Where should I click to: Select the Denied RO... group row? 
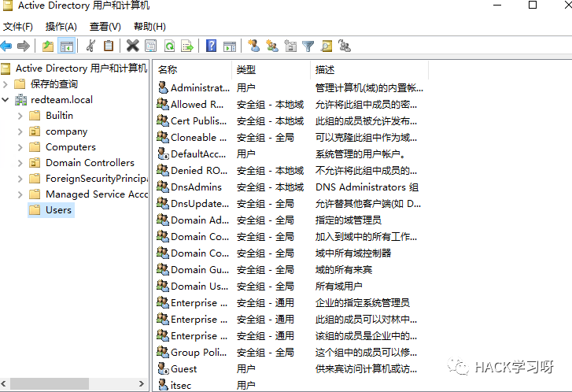290,171
